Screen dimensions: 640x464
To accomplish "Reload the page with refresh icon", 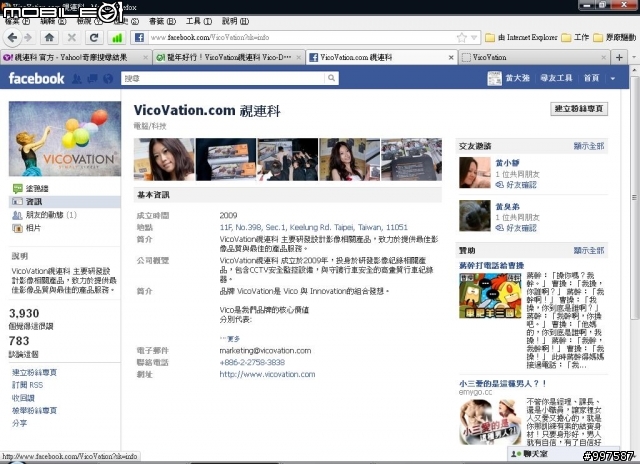I will coord(94,38).
